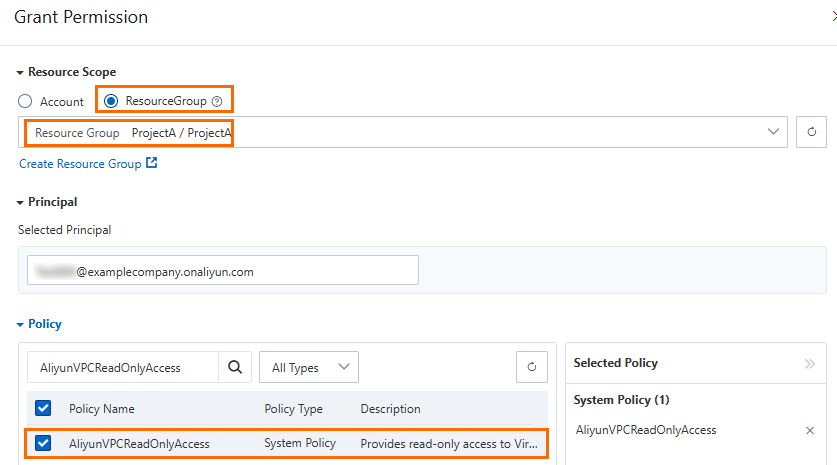The image size is (837, 465).
Task: Remove AliyunVPCReadOnlyAccess from Selected Policy
Action: click(810, 430)
